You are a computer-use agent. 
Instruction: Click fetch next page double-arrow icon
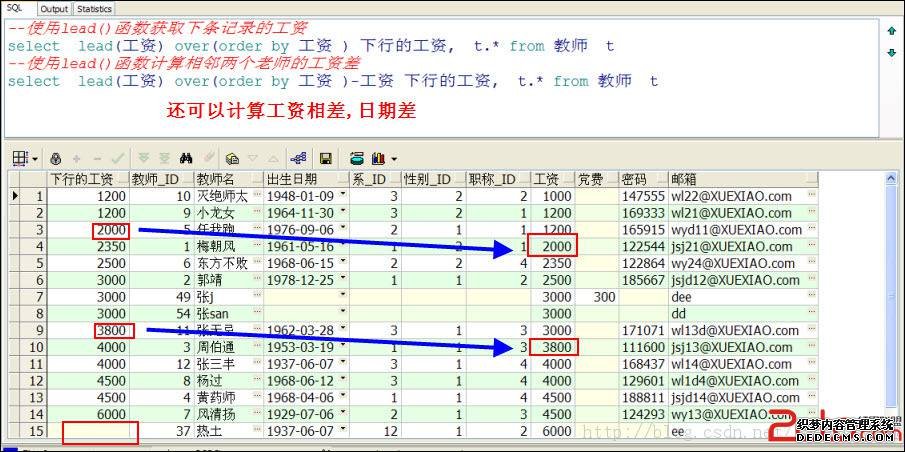(143, 158)
